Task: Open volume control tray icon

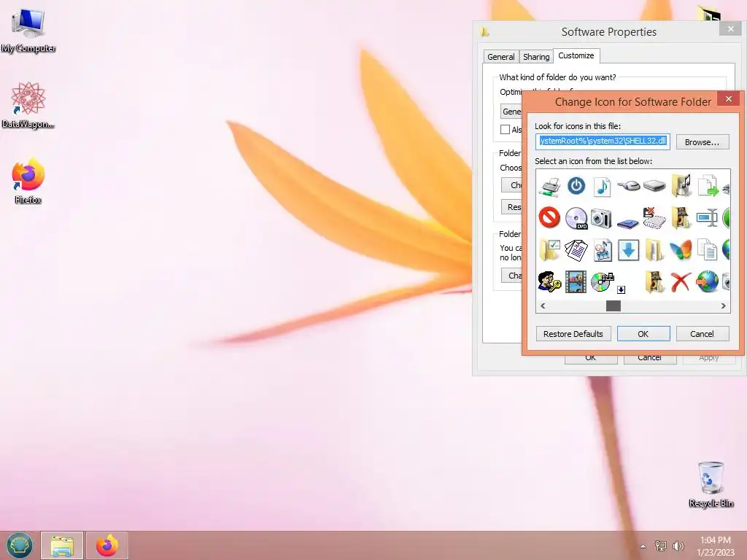Action: point(678,546)
